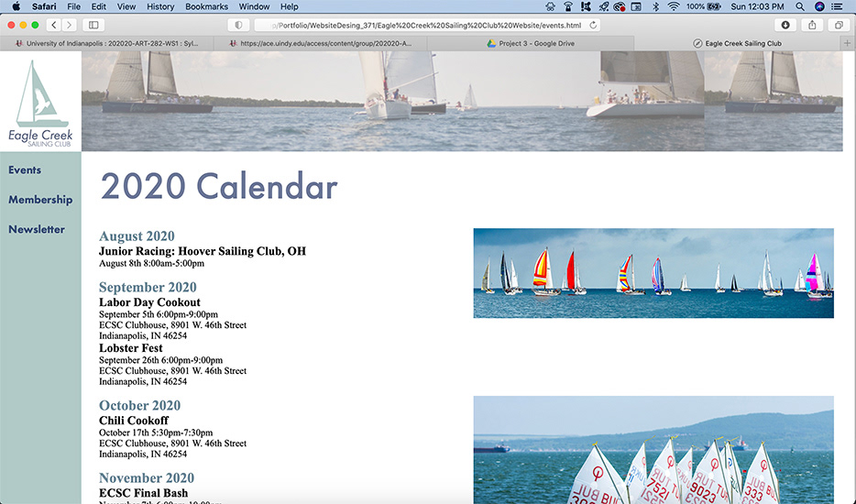Viewport: 856px width, 504px height.
Task: Switch to University of Indianapolis tab
Action: pyautogui.click(x=107, y=43)
